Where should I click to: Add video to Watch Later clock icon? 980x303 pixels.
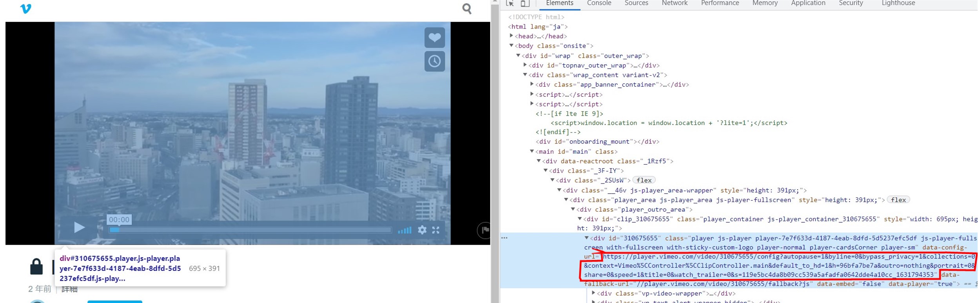(x=434, y=61)
